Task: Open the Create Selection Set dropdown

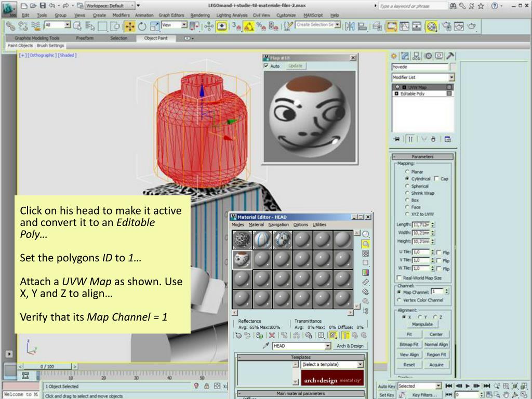Action: (317, 25)
